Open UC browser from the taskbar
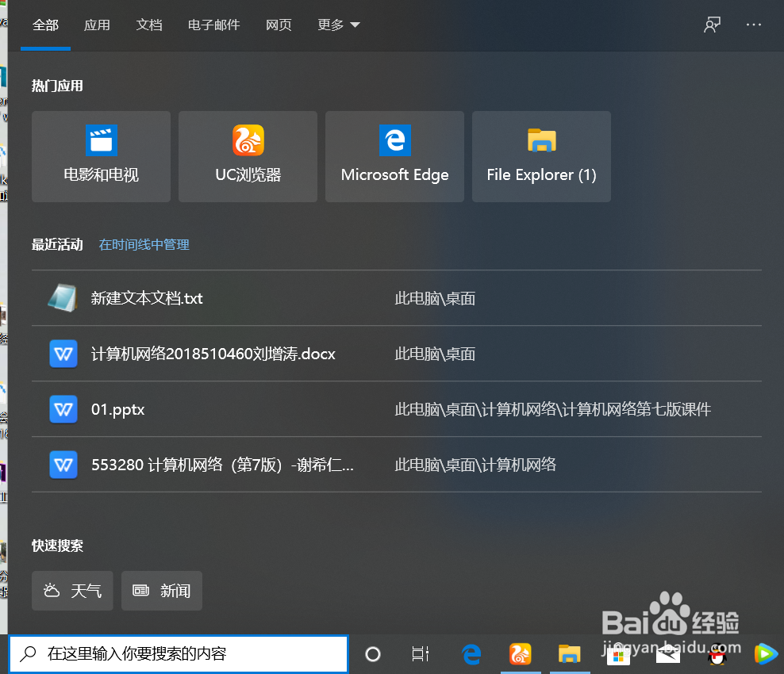The width and height of the screenshot is (784, 674). [x=520, y=654]
